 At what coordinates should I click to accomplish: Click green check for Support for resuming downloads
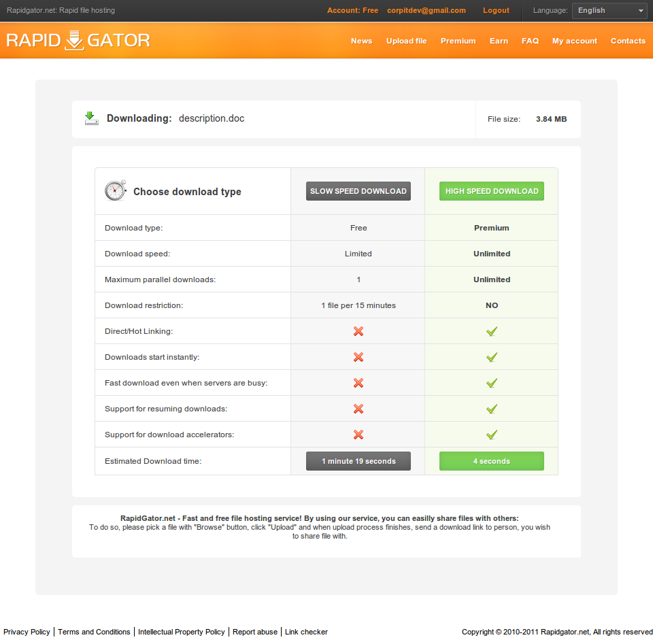(x=491, y=409)
